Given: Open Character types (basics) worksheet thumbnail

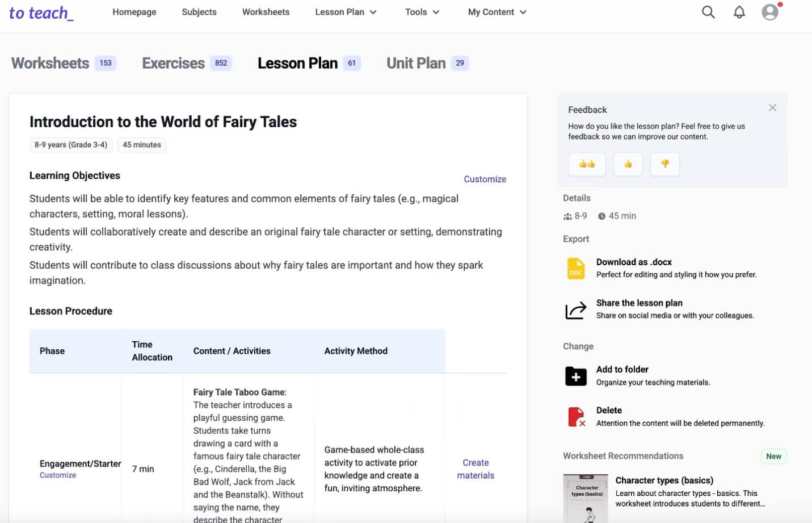Looking at the screenshot, I should click(x=586, y=499).
